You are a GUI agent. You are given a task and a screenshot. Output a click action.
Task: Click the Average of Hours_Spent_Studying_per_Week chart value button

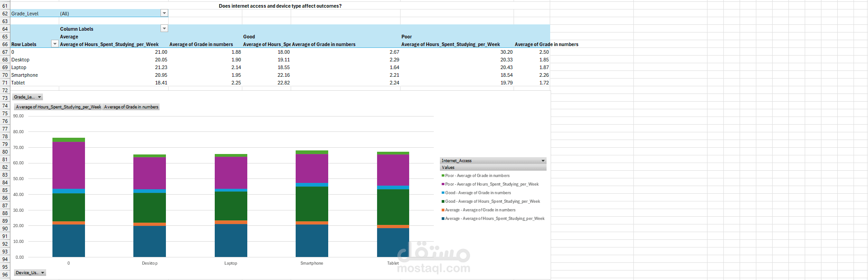pyautogui.click(x=58, y=107)
